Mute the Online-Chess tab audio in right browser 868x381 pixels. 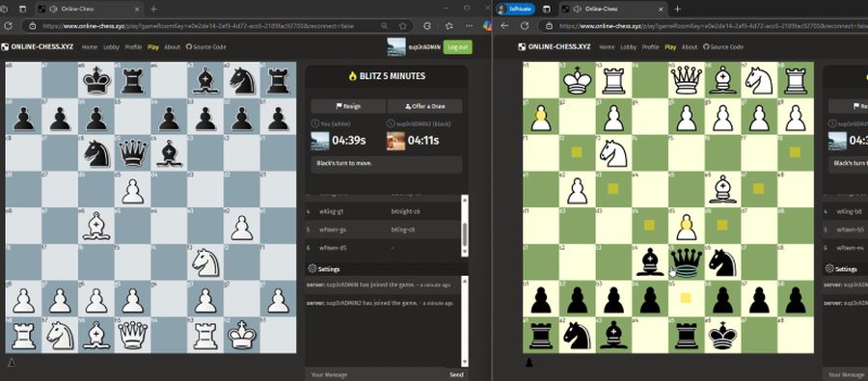click(578, 9)
